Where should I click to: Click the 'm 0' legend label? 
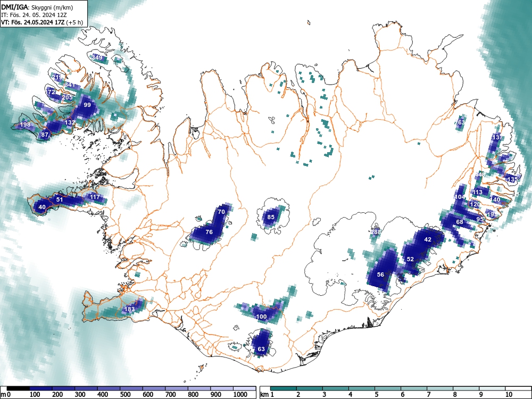point(6,395)
